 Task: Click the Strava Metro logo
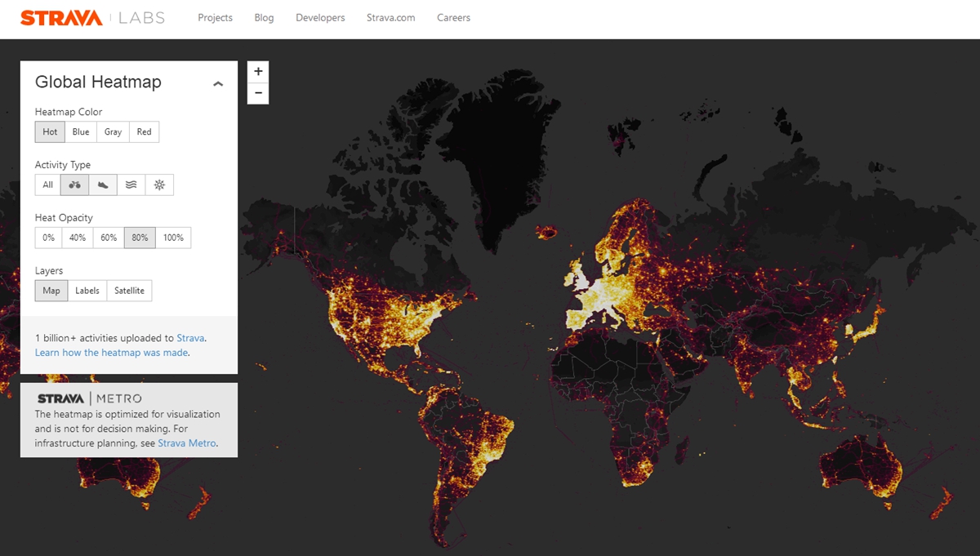(89, 398)
